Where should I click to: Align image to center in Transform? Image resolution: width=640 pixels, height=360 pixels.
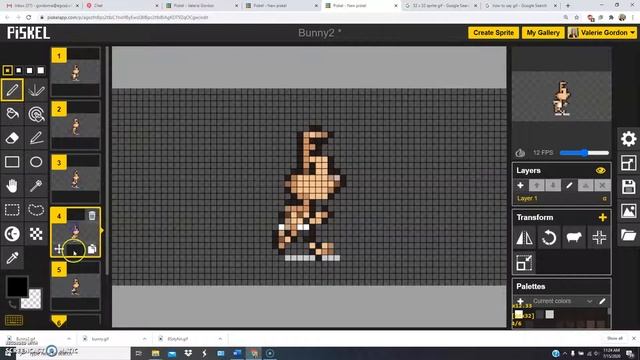[599, 238]
